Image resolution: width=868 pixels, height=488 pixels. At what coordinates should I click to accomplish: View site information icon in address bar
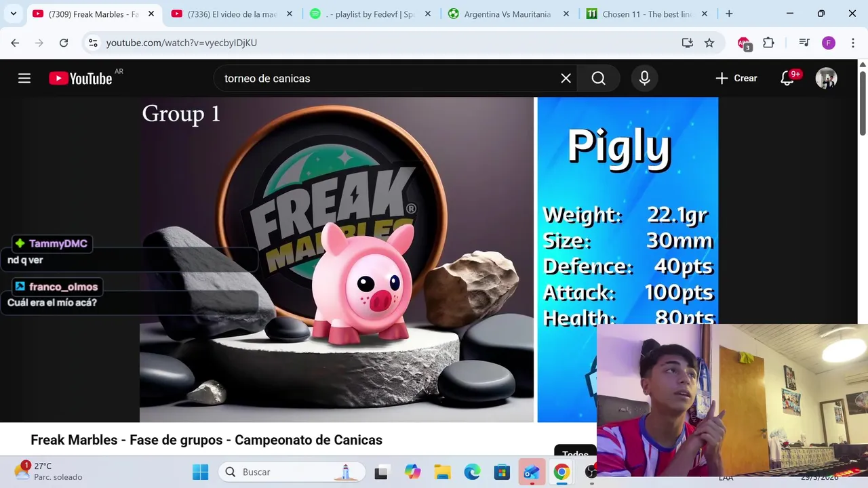pos(94,43)
